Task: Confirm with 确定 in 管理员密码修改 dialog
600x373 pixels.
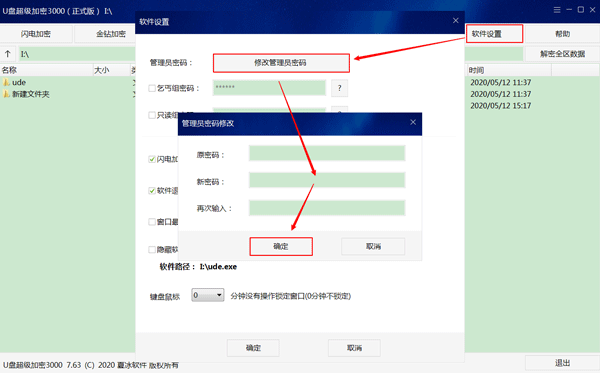Action: click(281, 246)
